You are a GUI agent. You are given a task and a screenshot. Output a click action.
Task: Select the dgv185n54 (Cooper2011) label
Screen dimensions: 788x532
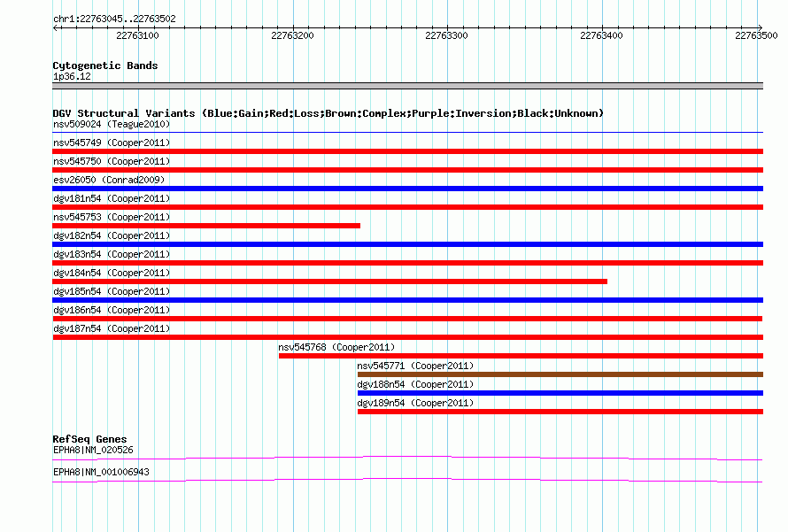click(112, 291)
